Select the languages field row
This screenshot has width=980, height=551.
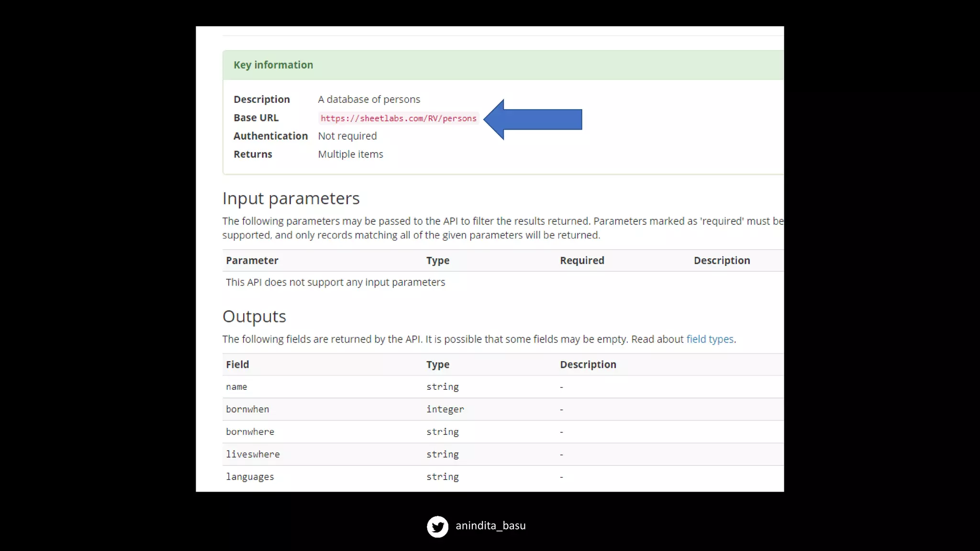coord(250,476)
